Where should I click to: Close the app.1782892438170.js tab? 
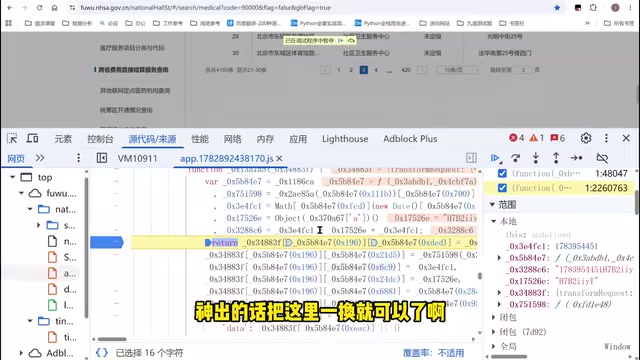(x=280, y=158)
